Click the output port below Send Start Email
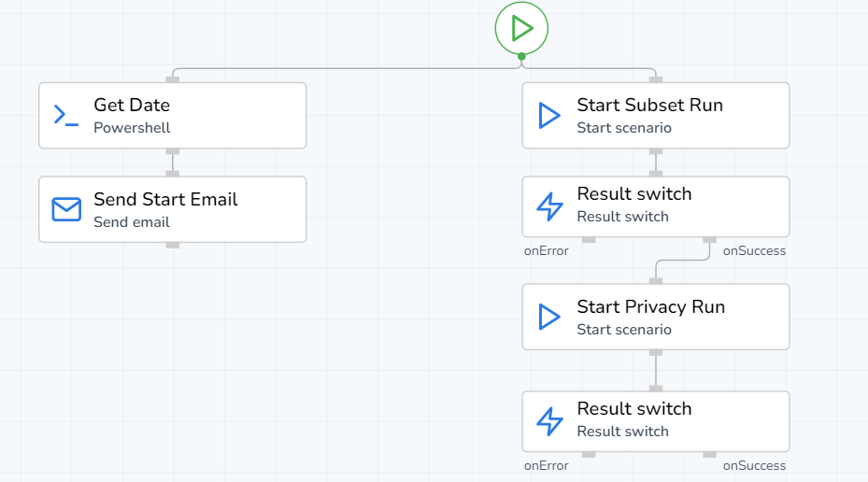The height and width of the screenshot is (482, 868). [173, 245]
